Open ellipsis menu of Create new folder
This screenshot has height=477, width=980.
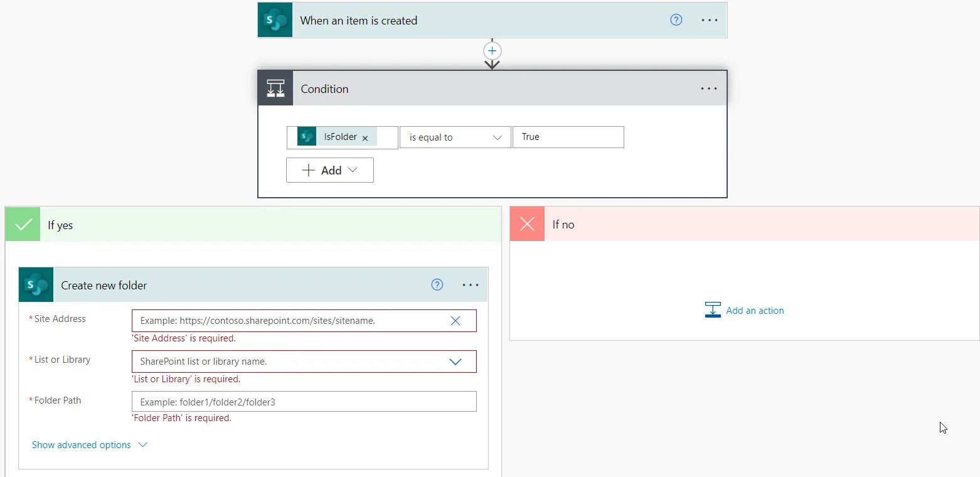coord(471,285)
